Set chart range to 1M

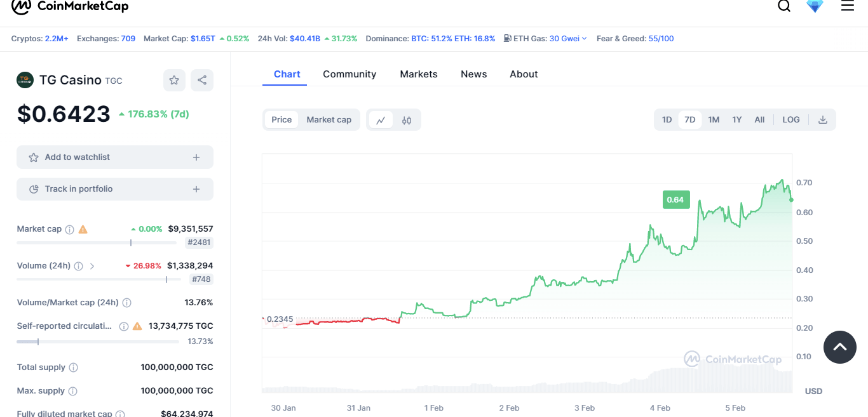point(714,120)
